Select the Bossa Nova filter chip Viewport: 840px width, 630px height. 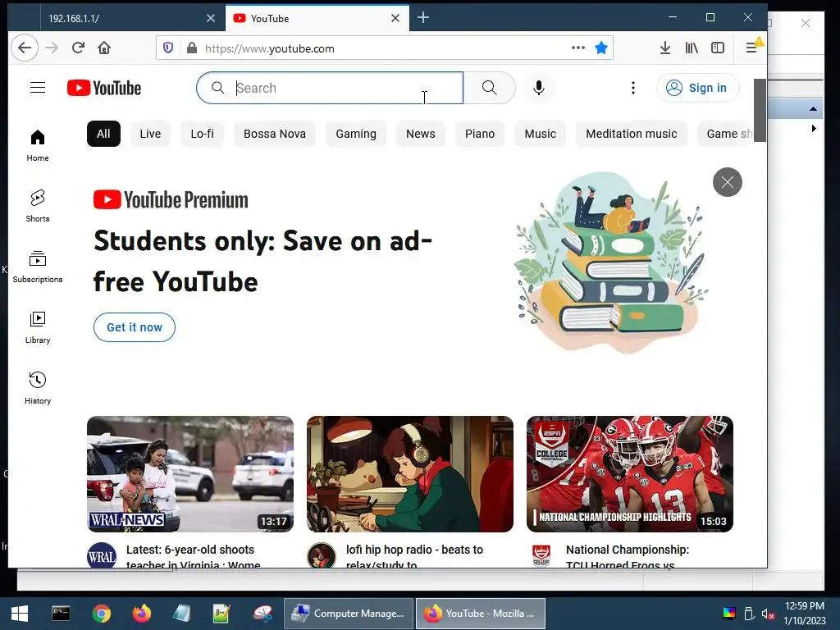click(x=274, y=134)
